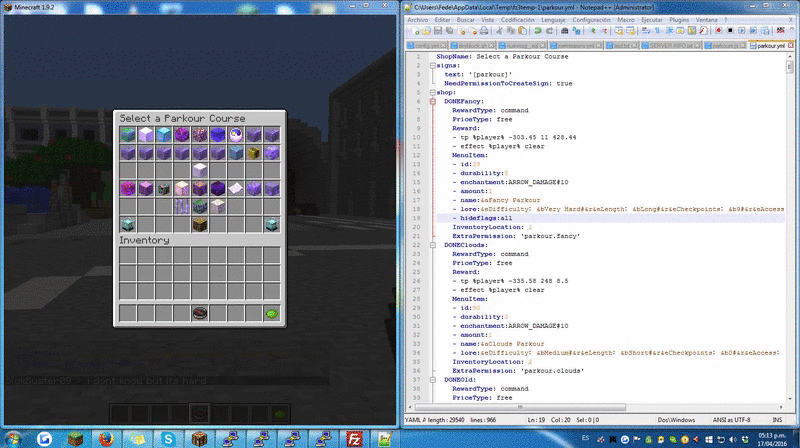Select the paper item in the course menu
This screenshot has height=448, width=800.
tap(236, 189)
